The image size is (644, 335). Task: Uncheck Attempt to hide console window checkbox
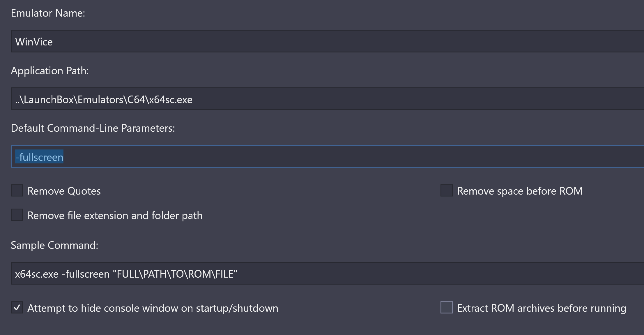17,307
